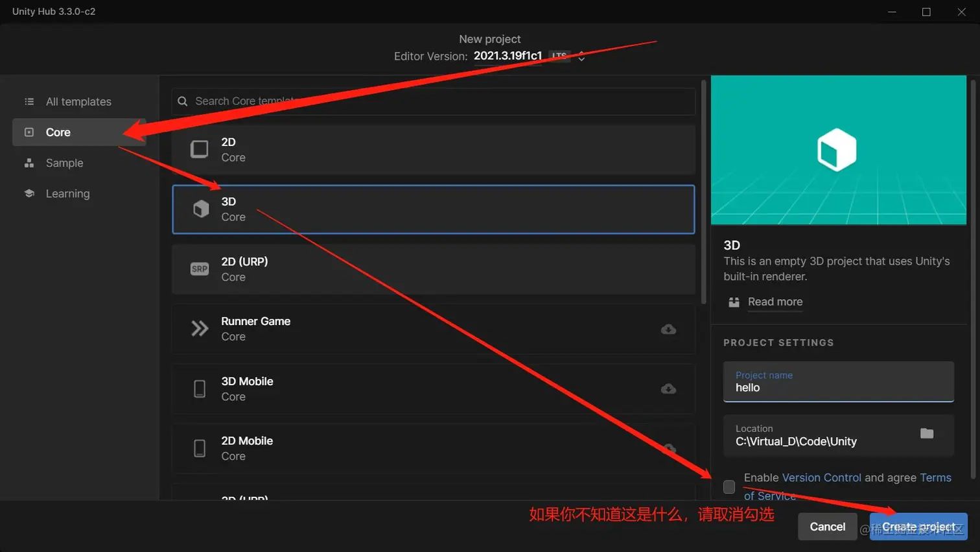
Task: Switch to the Learning section
Action: [x=67, y=193]
